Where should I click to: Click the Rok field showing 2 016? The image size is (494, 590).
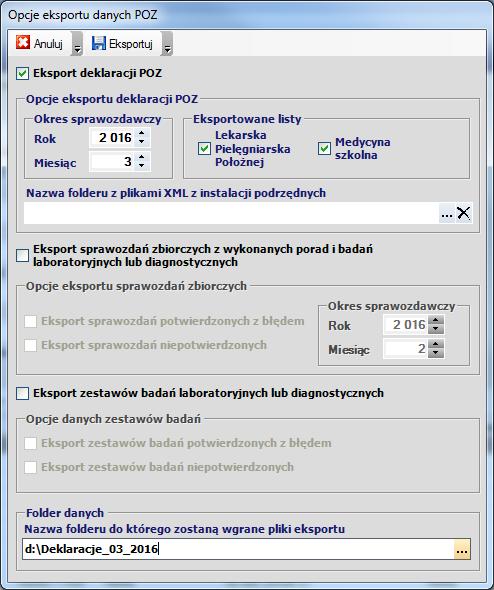[x=113, y=138]
